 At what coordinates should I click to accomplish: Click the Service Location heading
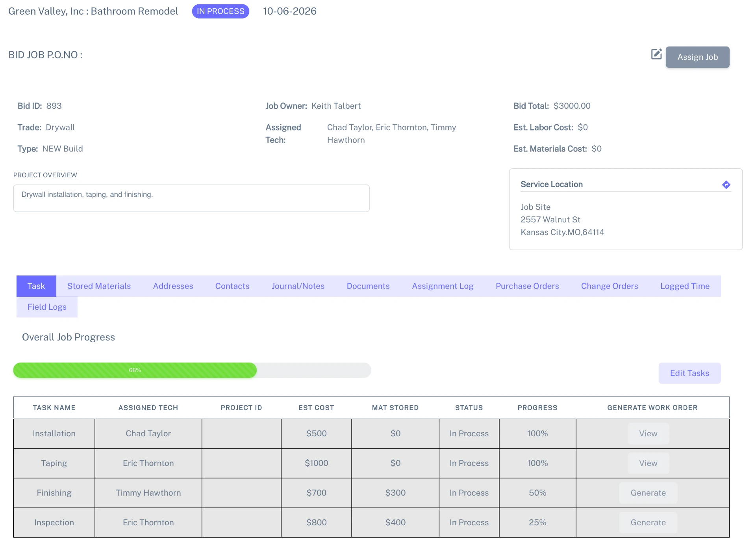552,184
